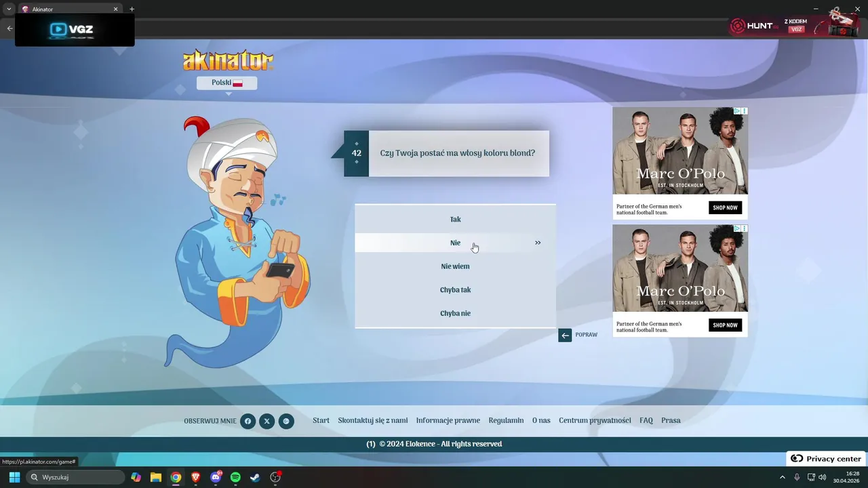The image size is (868, 488).
Task: Answer Nie to the blond hair question
Action: [455, 243]
